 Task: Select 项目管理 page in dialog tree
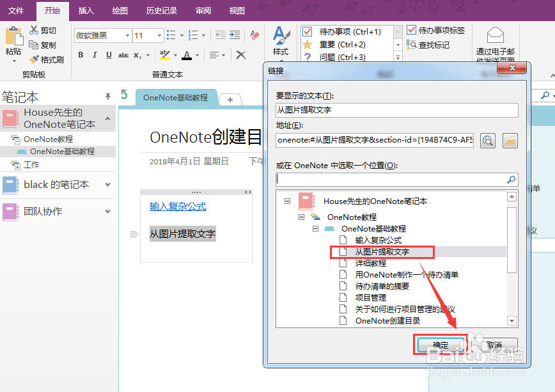click(x=371, y=297)
